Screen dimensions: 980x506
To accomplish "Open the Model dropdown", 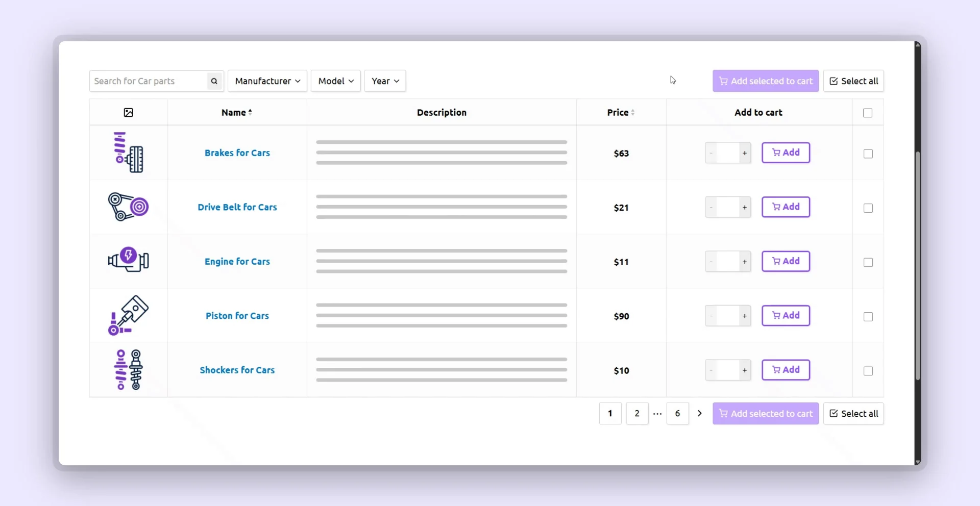I will pyautogui.click(x=336, y=81).
